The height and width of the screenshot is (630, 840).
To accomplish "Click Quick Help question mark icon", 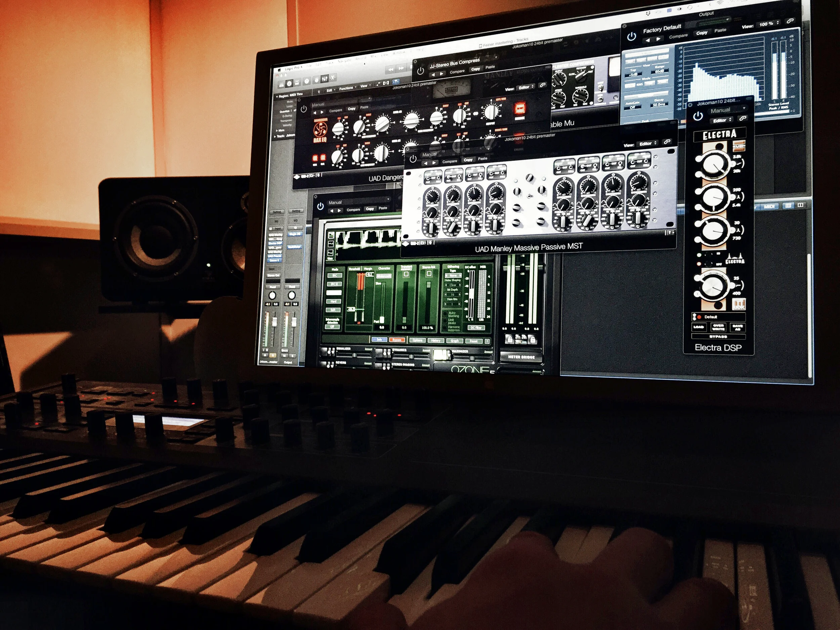I will click(x=306, y=81).
